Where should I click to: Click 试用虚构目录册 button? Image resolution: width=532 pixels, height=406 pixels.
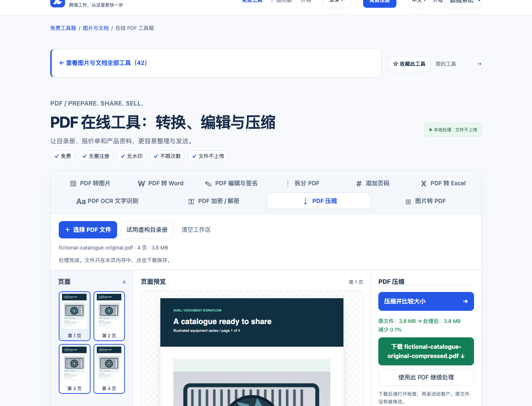[x=147, y=230]
